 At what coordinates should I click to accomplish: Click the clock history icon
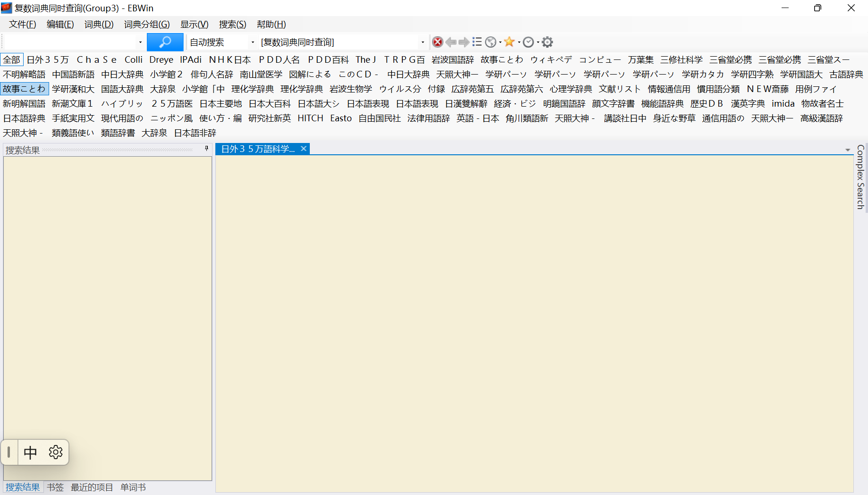[x=528, y=42]
